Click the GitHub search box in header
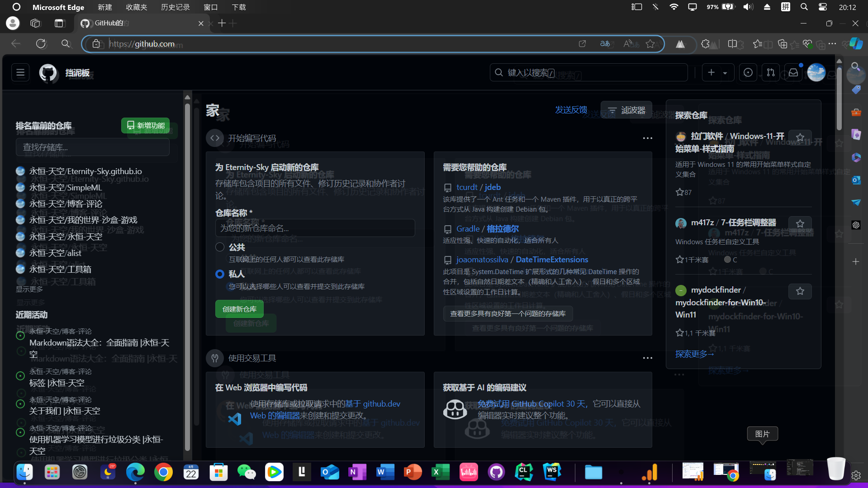Image resolution: width=868 pixels, height=488 pixels. [589, 72]
